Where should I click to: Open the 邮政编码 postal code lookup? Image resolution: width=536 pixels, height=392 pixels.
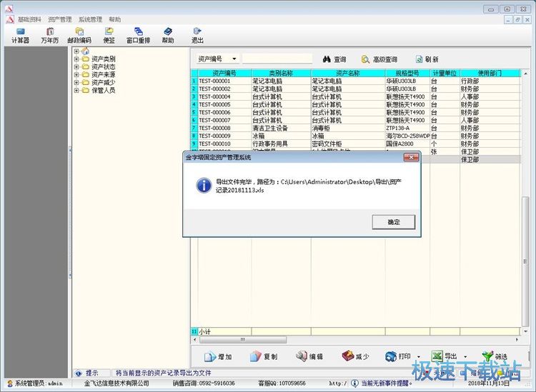pos(79,36)
